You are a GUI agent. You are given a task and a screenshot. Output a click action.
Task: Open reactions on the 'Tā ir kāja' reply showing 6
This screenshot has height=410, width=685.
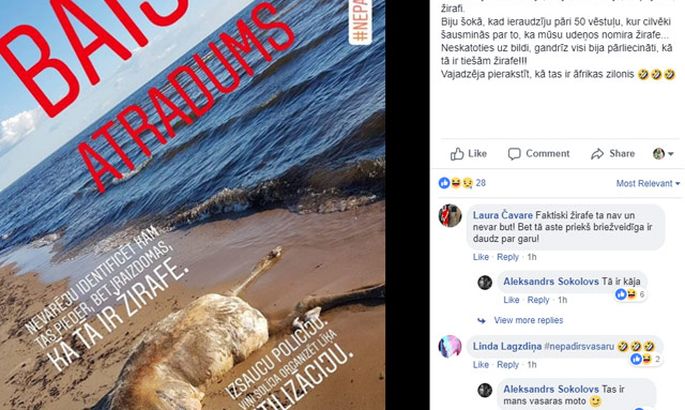[x=630, y=295]
